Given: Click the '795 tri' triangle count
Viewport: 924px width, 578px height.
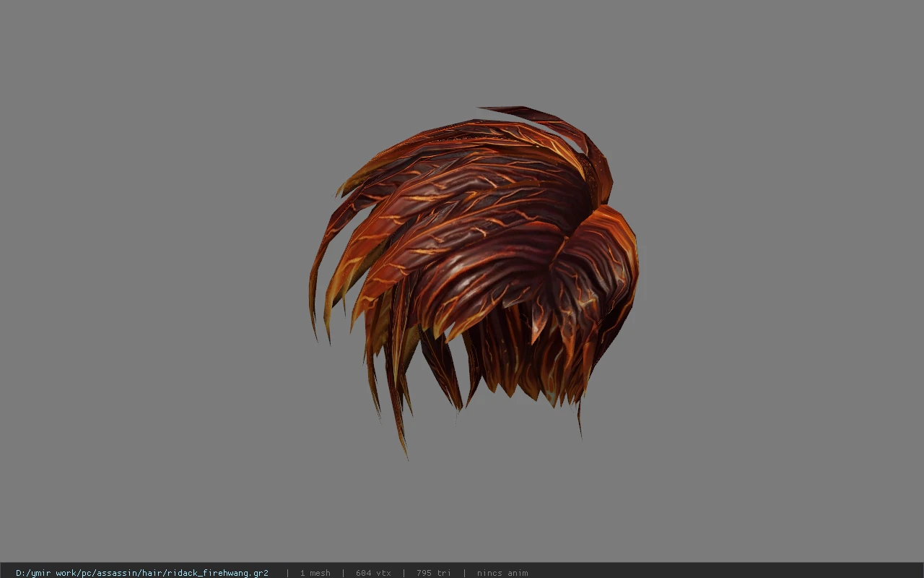Looking at the screenshot, I should coord(433,573).
